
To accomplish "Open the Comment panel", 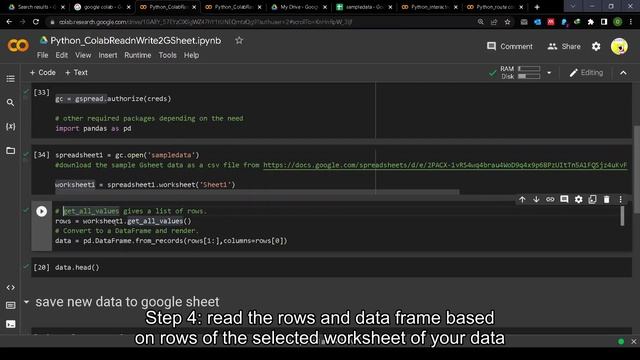I will click(509, 47).
